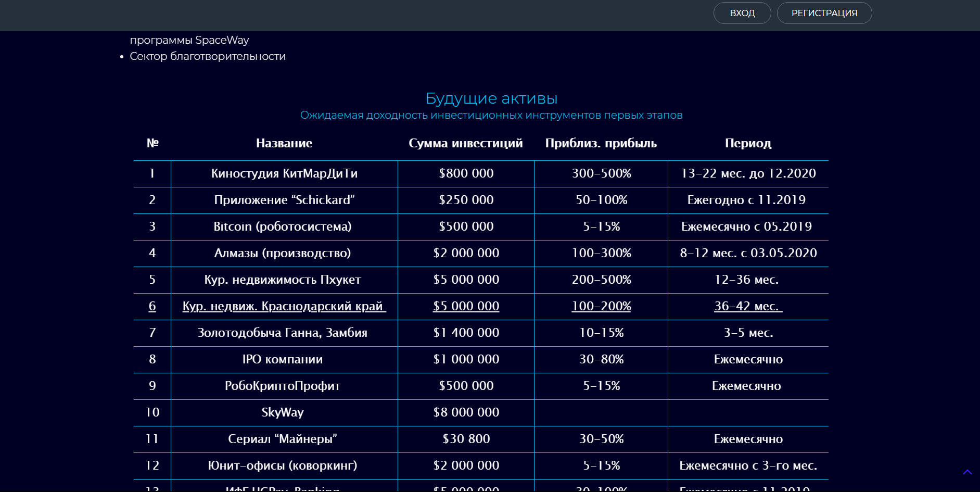Click the '$800 000' investment cell
Screen dimensions: 980x492
(x=466, y=174)
